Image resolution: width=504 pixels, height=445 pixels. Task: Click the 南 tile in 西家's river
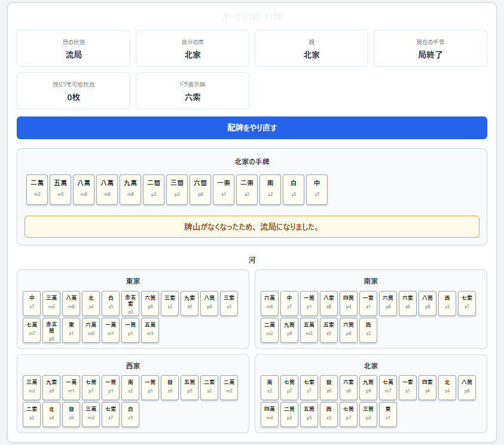tap(130, 388)
